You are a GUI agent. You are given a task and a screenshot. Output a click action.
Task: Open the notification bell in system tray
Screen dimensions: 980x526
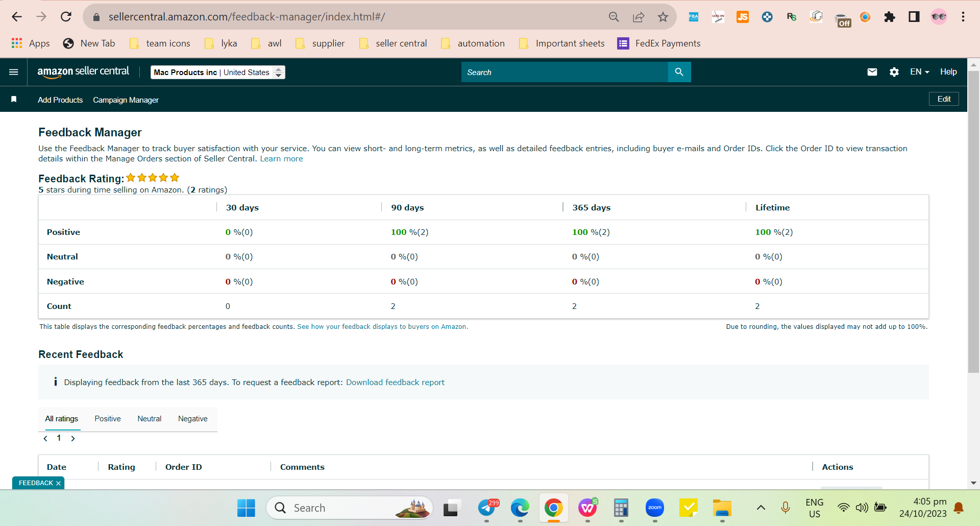coord(959,508)
